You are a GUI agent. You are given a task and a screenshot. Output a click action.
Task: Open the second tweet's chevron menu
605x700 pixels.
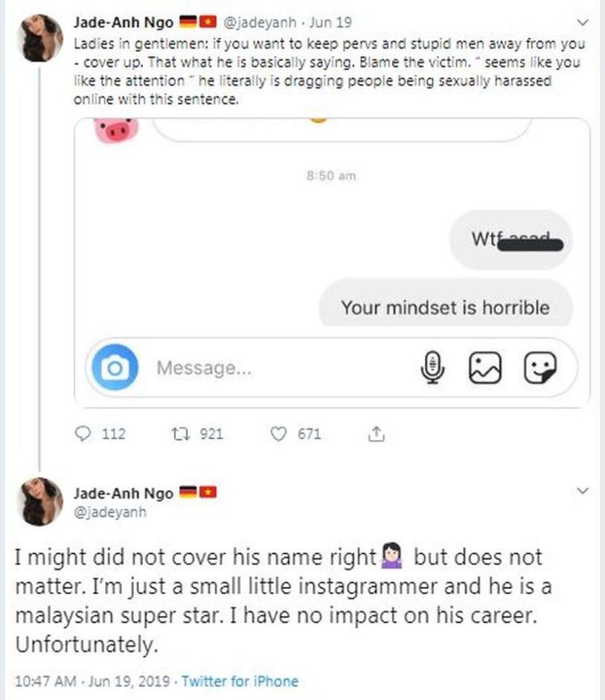click(583, 491)
